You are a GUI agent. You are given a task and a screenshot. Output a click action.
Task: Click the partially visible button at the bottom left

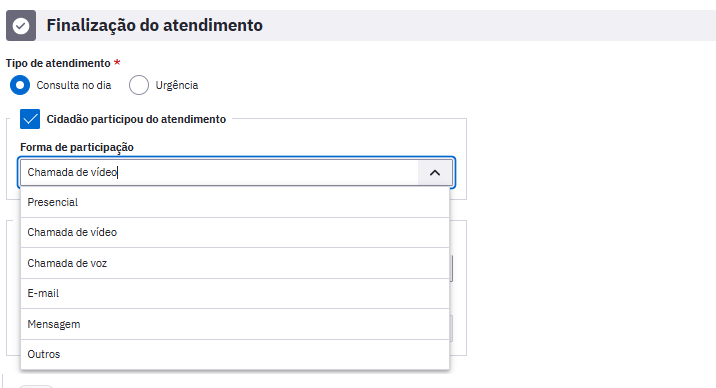point(36,386)
